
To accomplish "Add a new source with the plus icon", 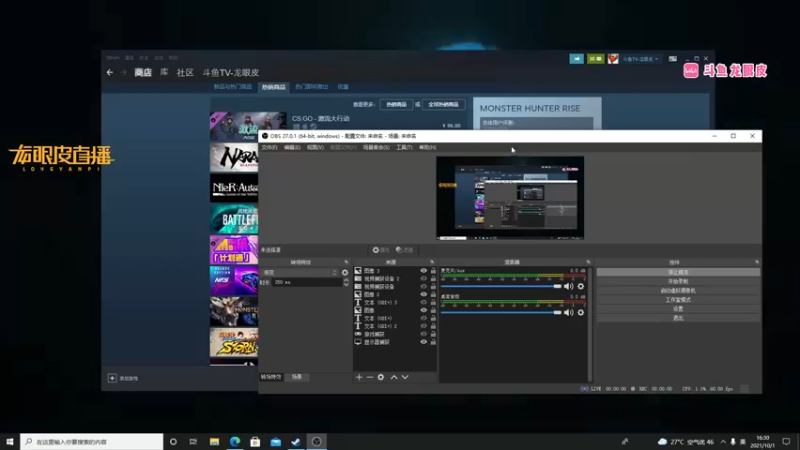I will click(359, 377).
